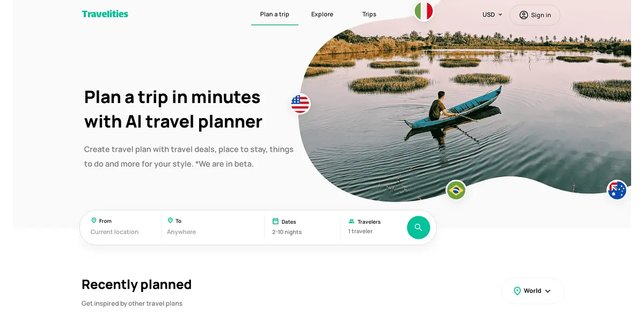The height and width of the screenshot is (322, 644).
Task: Click the location pin icon beside To
Action: tap(170, 221)
